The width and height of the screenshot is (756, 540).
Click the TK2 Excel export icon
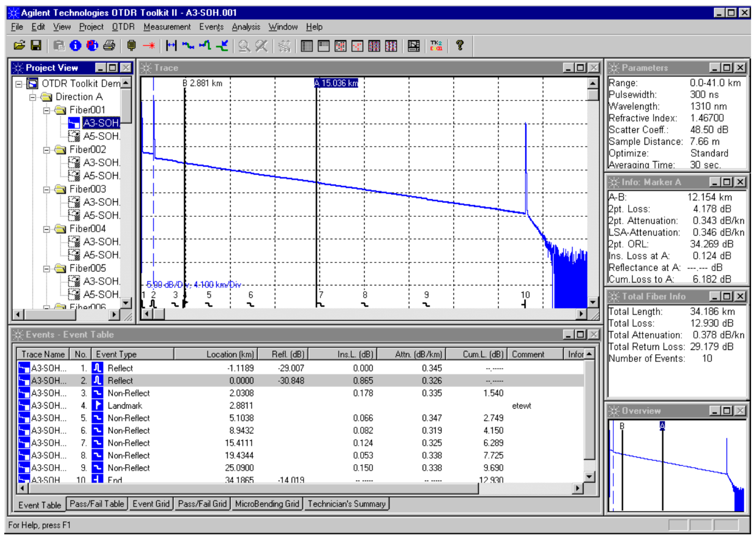pos(436,45)
